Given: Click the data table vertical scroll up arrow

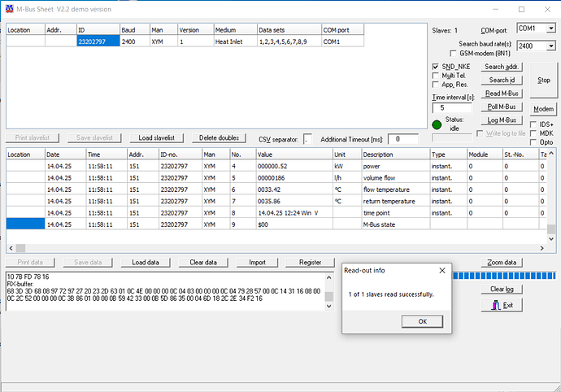Looking at the screenshot, I should 551,154.
